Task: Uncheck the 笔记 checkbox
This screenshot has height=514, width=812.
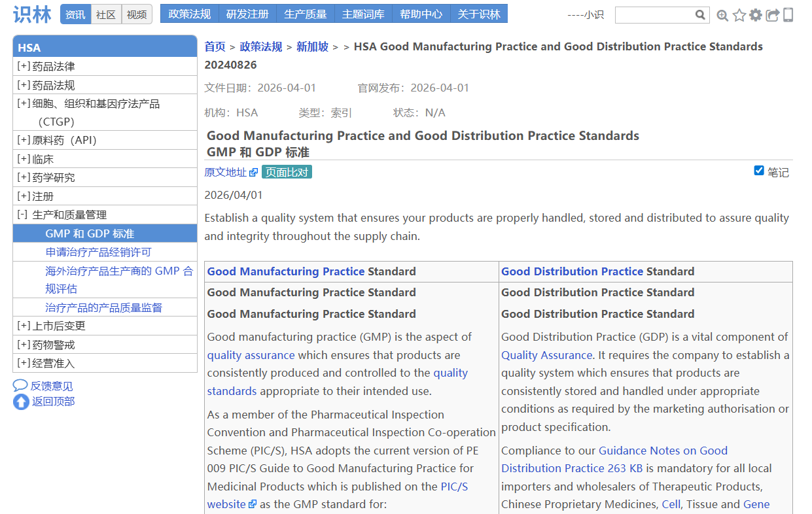Action: tap(759, 171)
